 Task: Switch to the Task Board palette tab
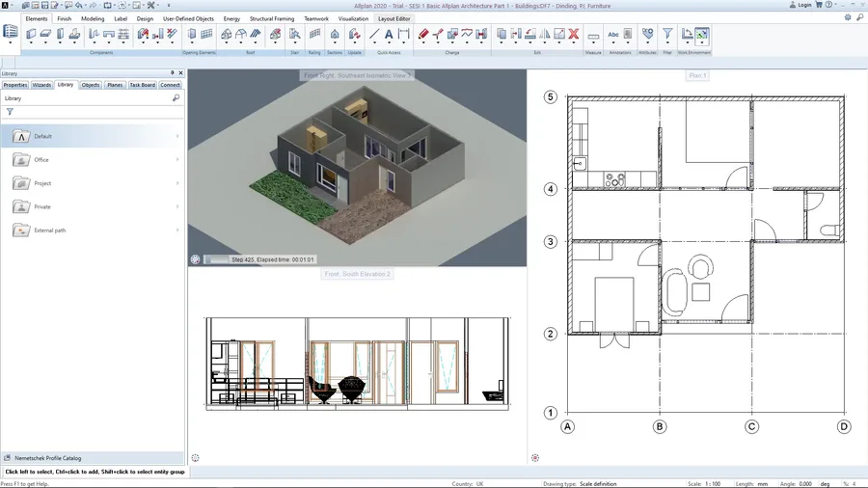tap(143, 85)
